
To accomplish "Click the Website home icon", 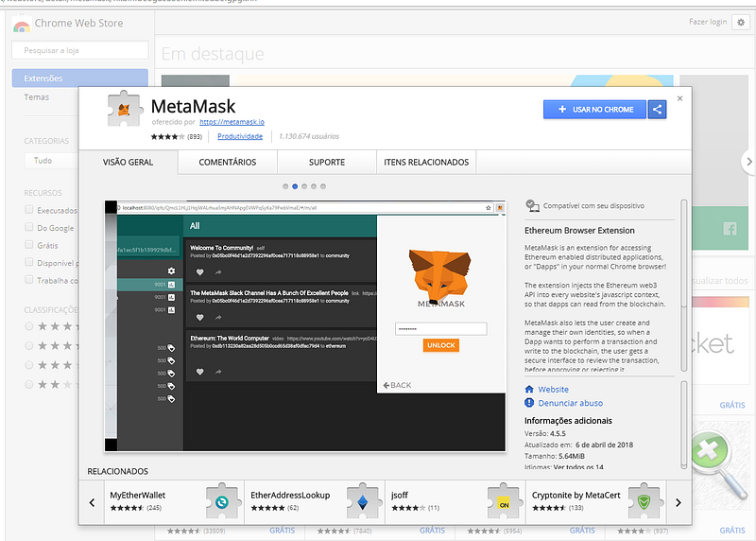I will tap(529, 390).
